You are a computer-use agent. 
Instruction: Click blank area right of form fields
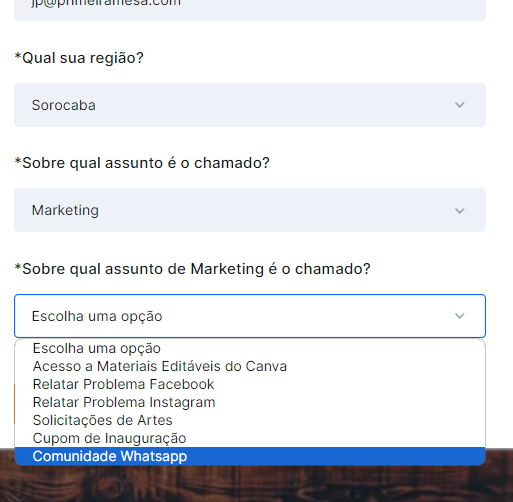[499, 200]
